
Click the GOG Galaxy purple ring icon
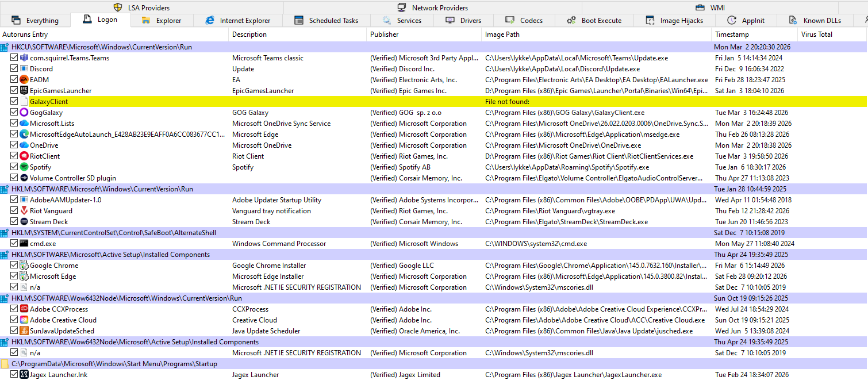[x=24, y=113]
